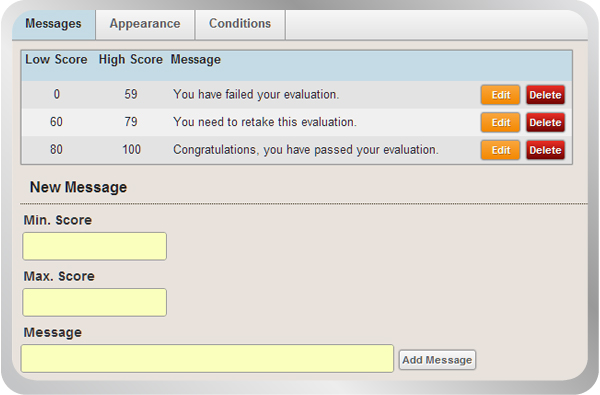
Task: Click the Low Score column header
Action: pos(56,60)
